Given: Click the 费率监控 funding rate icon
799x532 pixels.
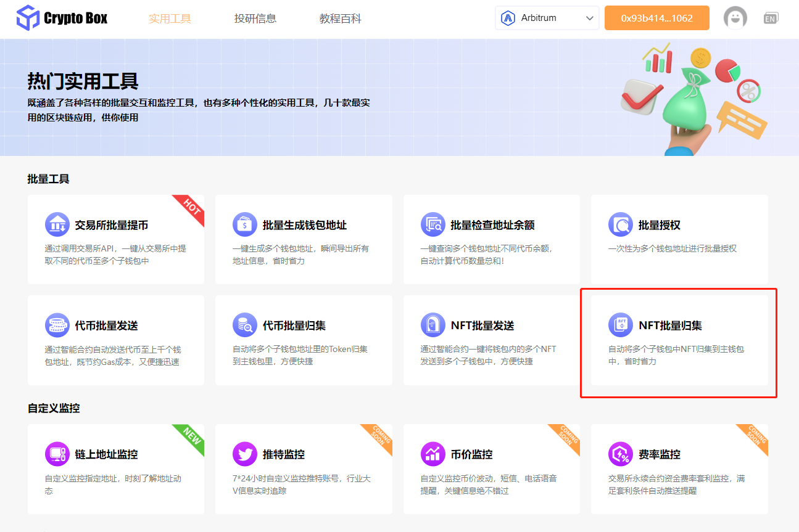Looking at the screenshot, I should tap(620, 454).
